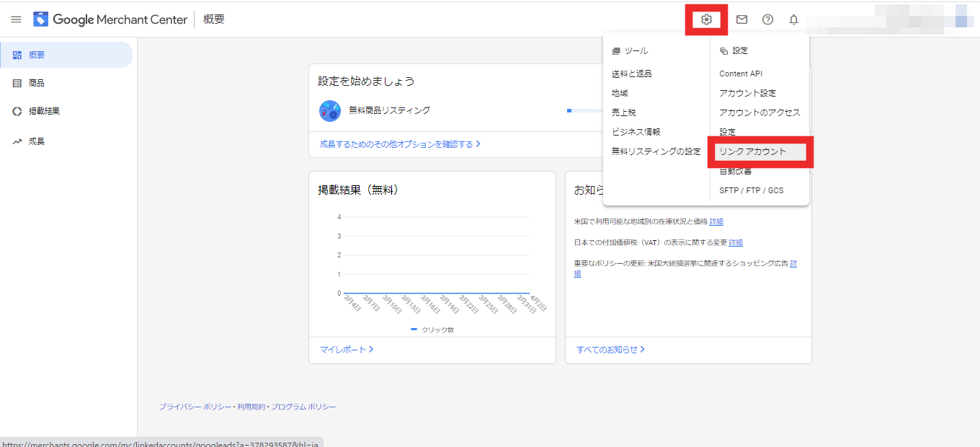980x447 pixels.
Task: Click 設定 item below アカウントのアクセス
Action: tap(728, 132)
